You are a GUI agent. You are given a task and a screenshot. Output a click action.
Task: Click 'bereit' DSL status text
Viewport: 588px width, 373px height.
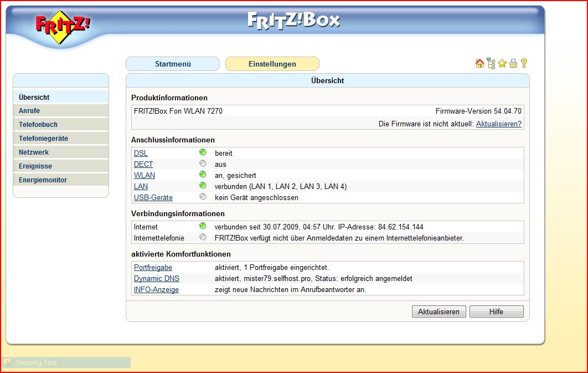pyautogui.click(x=224, y=153)
